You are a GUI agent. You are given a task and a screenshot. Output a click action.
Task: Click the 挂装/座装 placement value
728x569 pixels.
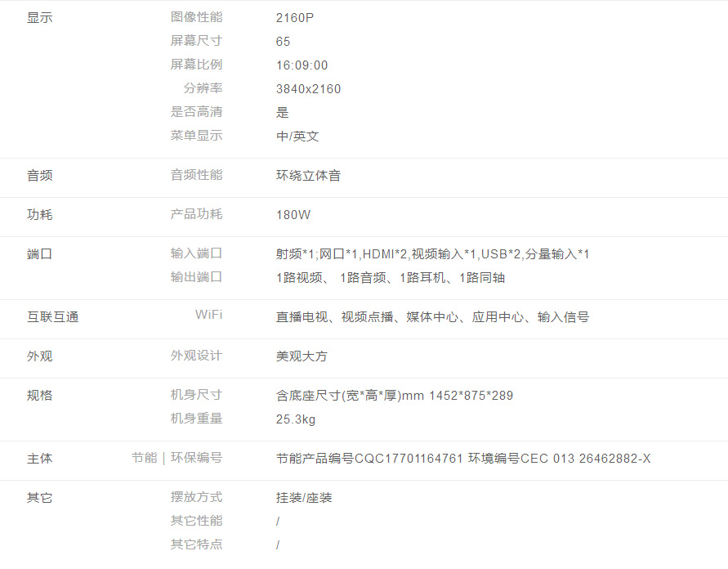[x=304, y=498]
